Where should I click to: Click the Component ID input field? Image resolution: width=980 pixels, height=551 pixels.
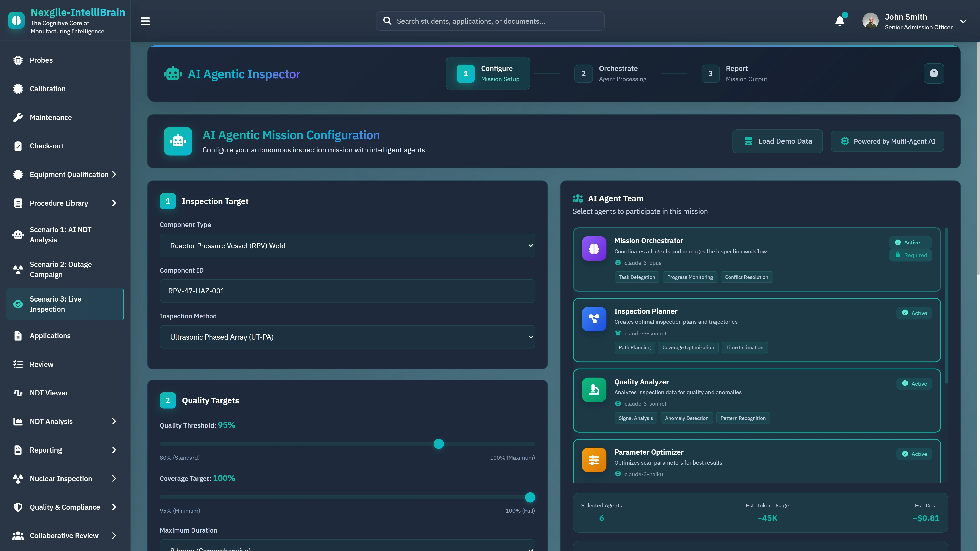[x=347, y=291]
